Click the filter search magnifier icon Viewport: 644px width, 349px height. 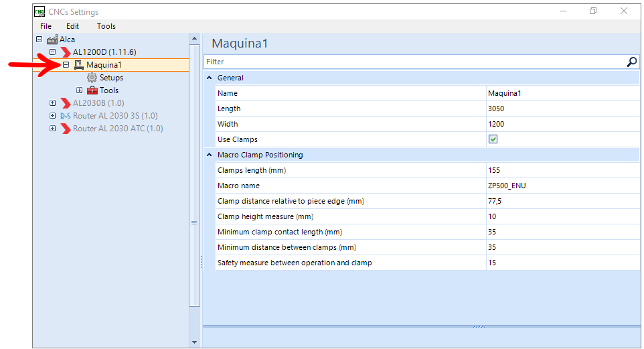point(632,62)
